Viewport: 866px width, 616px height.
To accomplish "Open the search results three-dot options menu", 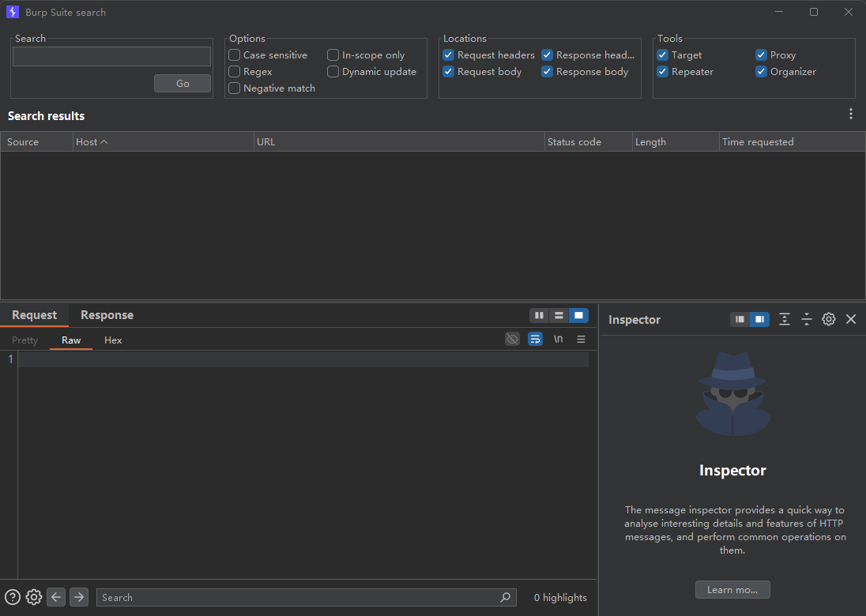I will (x=850, y=114).
